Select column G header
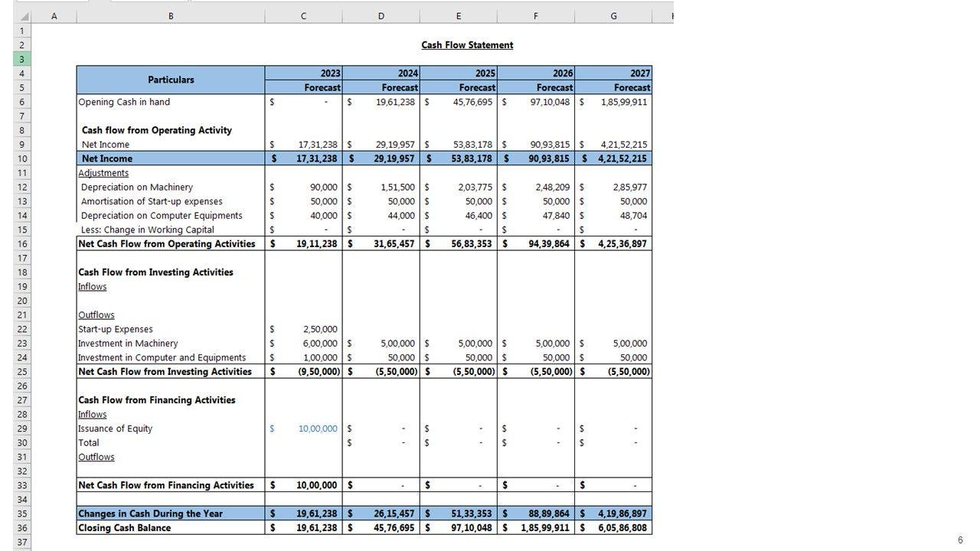This screenshot has width=980, height=551. (x=612, y=16)
